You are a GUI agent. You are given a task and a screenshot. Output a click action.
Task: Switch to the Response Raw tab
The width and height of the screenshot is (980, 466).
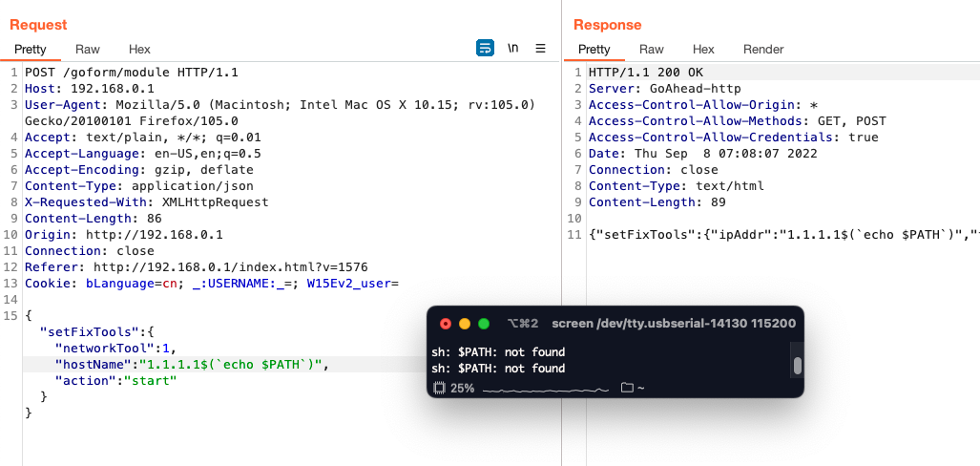click(651, 49)
